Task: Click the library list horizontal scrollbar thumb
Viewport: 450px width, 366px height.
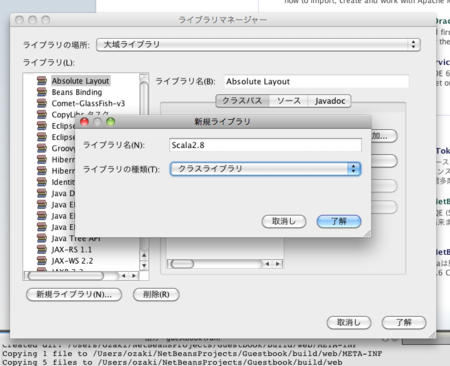Action: [66, 276]
